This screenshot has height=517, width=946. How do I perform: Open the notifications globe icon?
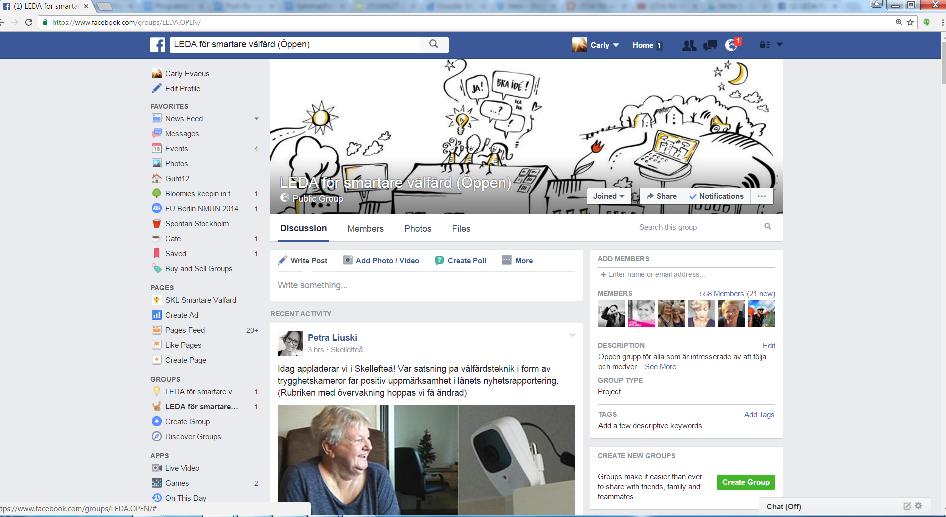tap(732, 45)
